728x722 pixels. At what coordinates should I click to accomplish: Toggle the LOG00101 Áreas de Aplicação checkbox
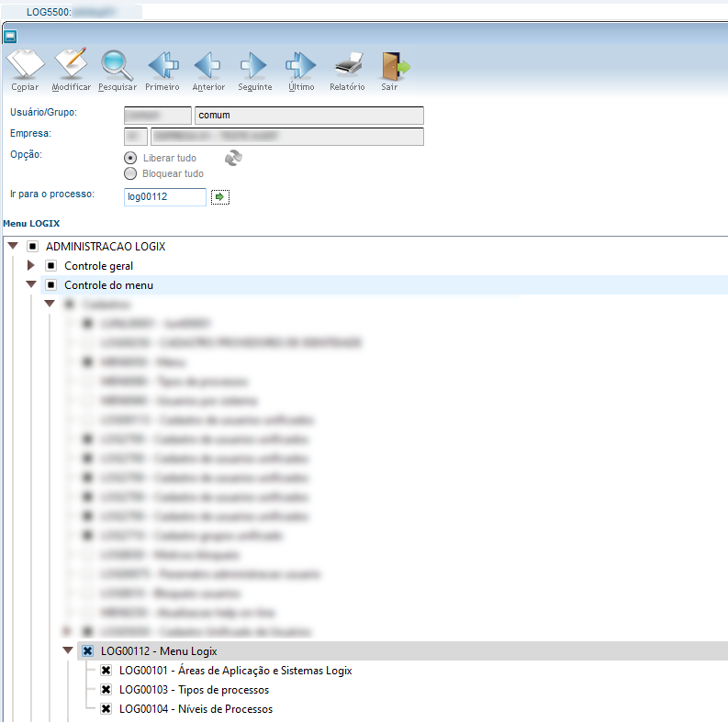[x=106, y=671]
